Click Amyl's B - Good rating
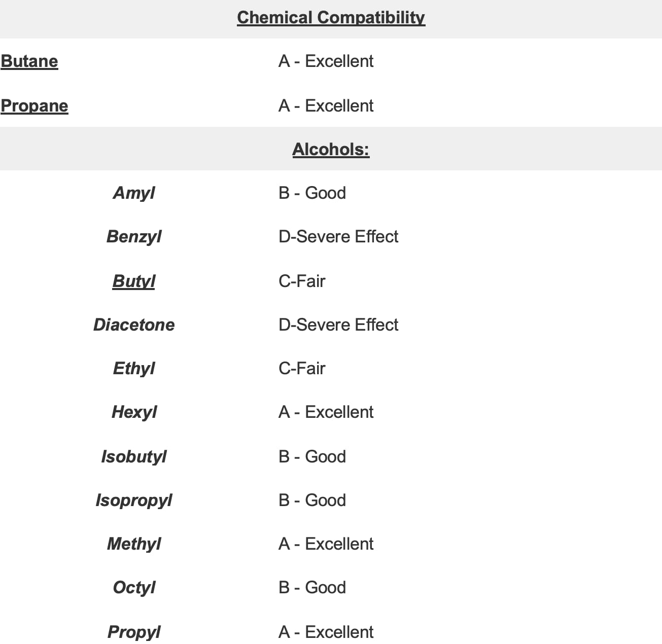Screen dimensions: 662x644 (x=312, y=193)
